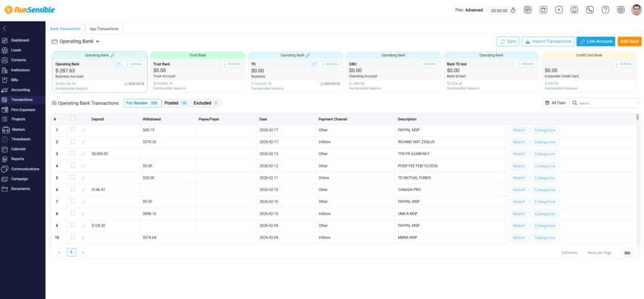
Task: Tick the checkbox for row 10 MBNA MSP
Action: coord(73,237)
